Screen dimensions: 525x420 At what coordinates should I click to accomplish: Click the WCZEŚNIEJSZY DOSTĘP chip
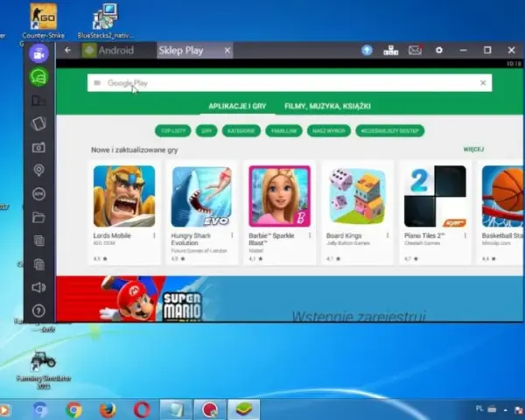(390, 131)
